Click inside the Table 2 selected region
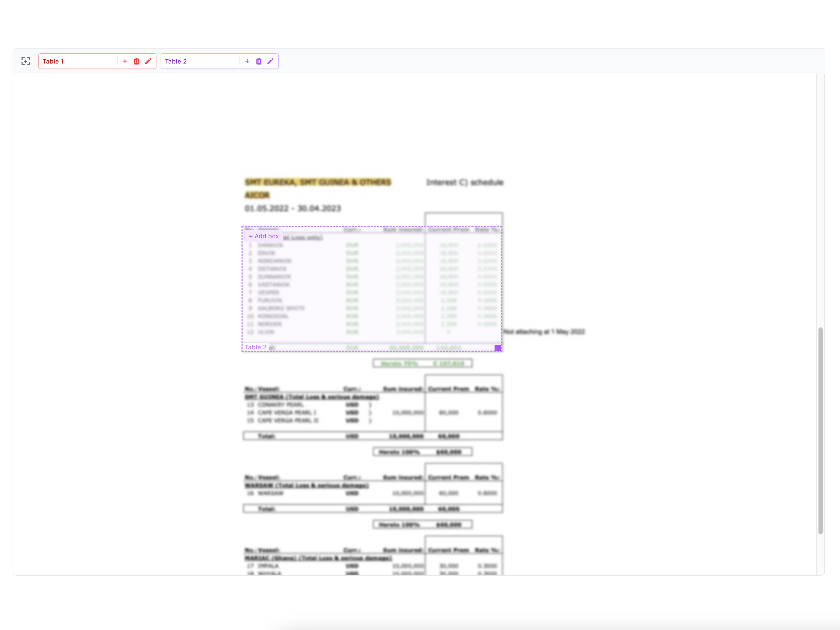The height and width of the screenshot is (630, 840). point(372,288)
